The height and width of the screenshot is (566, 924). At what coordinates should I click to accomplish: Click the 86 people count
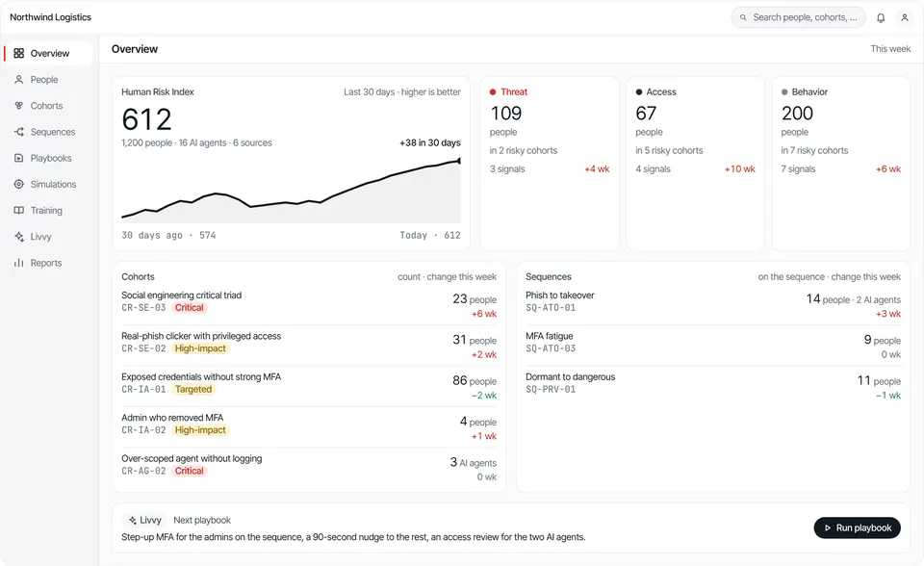coord(475,381)
